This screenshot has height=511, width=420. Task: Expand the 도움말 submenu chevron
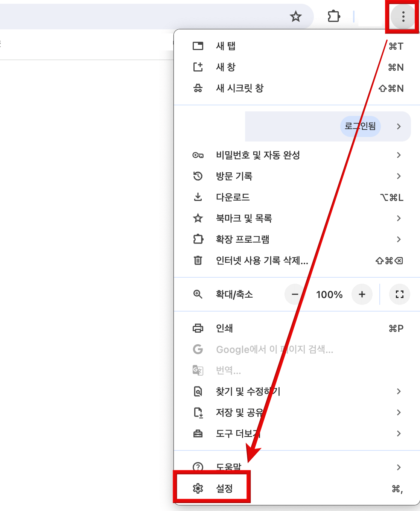399,467
